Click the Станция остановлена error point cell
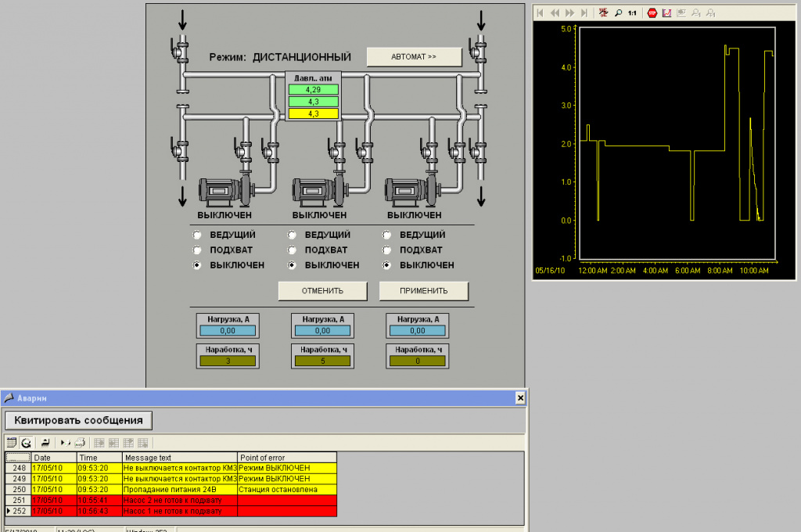This screenshot has height=532, width=801. 287,490
